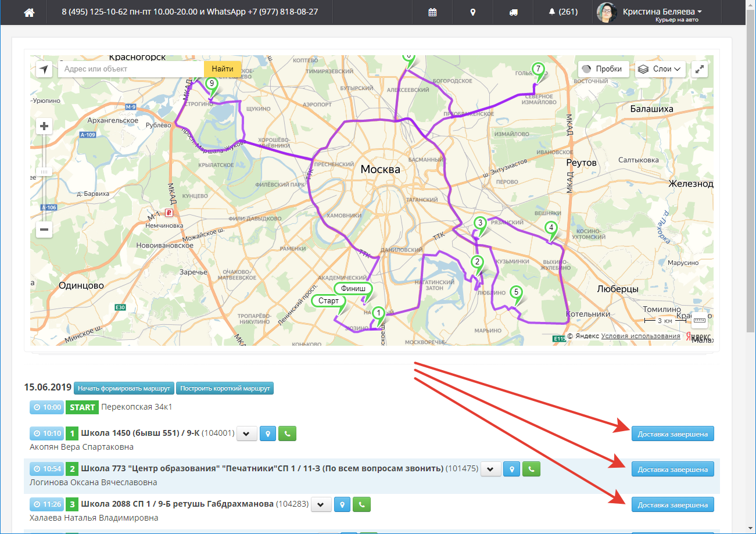Viewport: 756px width, 534px height.
Task: Click the name Логинова Оксана Вячеславовна
Action: (93, 482)
